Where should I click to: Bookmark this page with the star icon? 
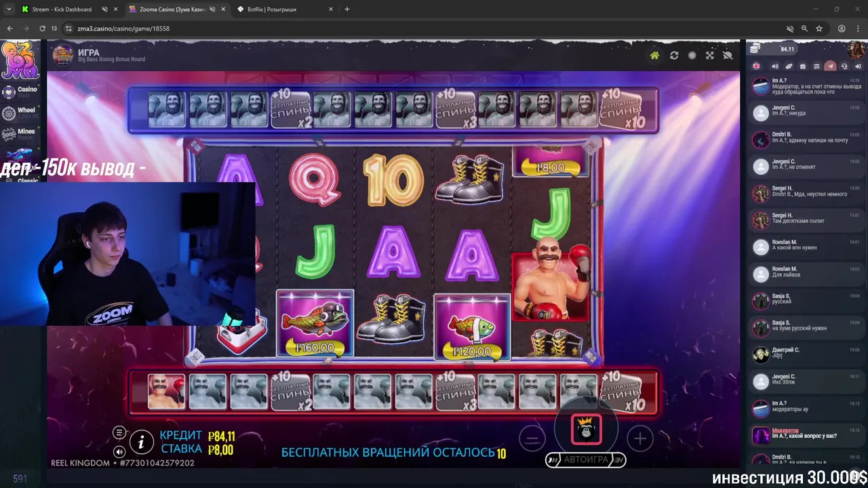click(819, 28)
